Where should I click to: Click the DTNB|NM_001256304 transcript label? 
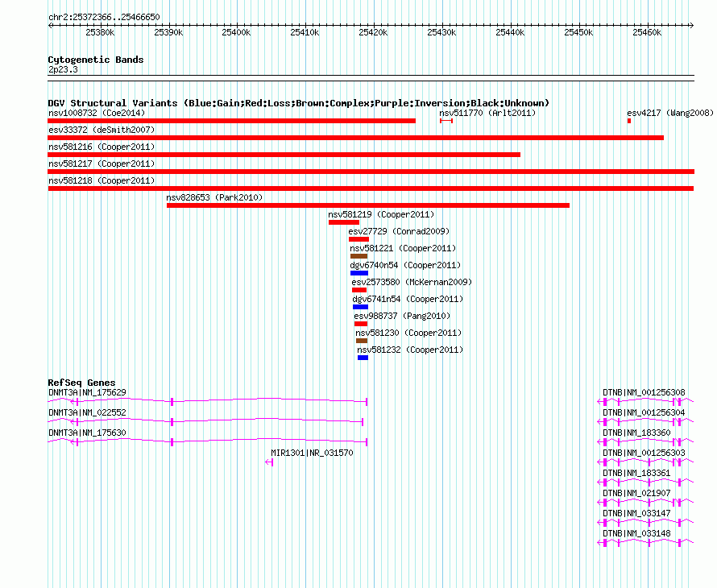pyautogui.click(x=644, y=412)
